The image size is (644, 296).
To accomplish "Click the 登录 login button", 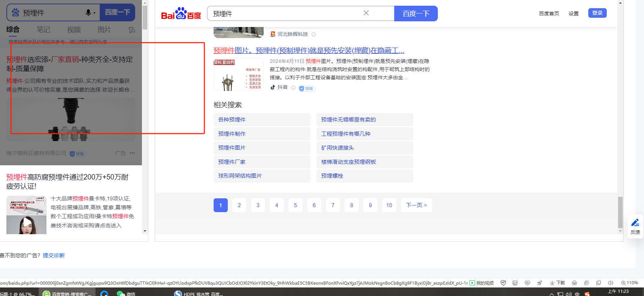I will (x=598, y=13).
